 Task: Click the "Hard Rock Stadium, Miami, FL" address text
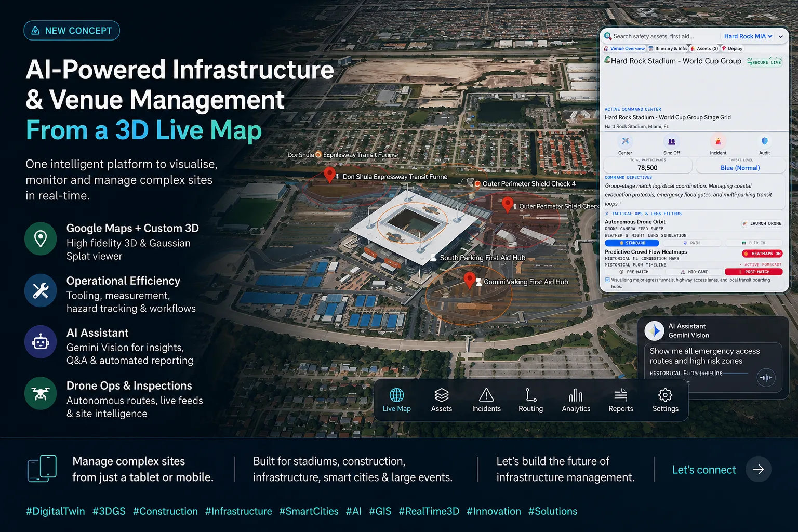[x=636, y=126]
